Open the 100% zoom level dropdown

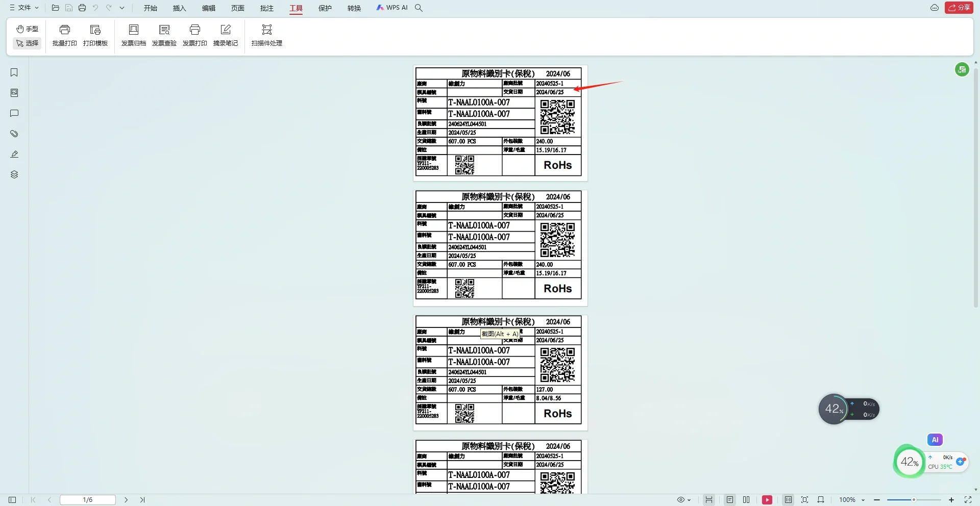852,500
